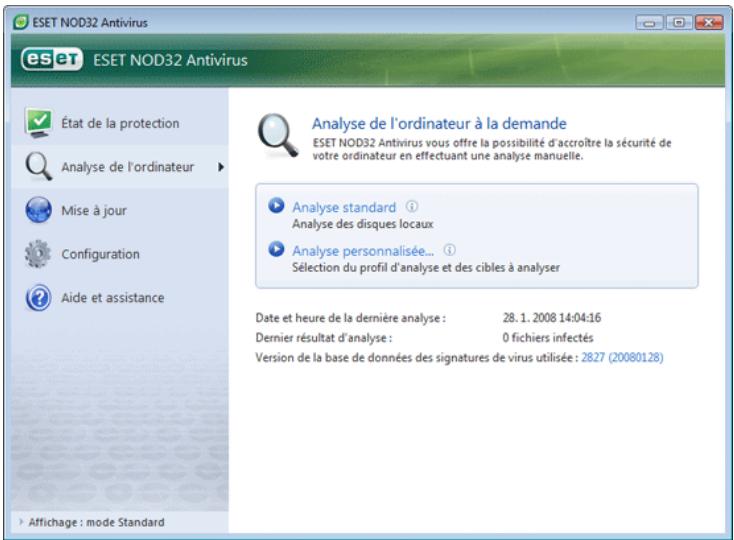The image size is (734, 540).
Task: Click the gear icon for Configuration
Action: pyautogui.click(x=38, y=254)
